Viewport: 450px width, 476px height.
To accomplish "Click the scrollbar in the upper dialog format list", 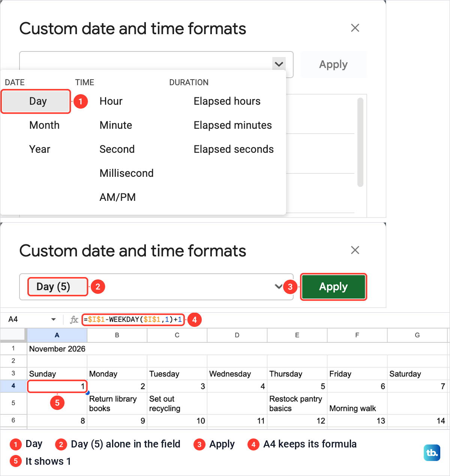I will (x=360, y=142).
